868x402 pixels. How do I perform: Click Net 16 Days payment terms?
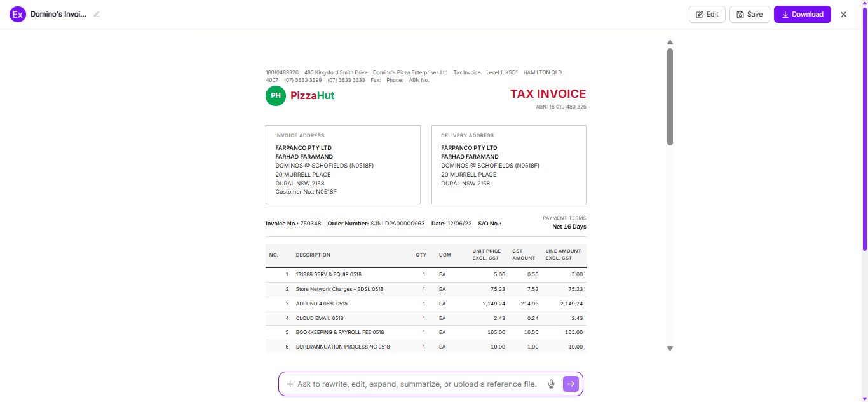tap(569, 227)
